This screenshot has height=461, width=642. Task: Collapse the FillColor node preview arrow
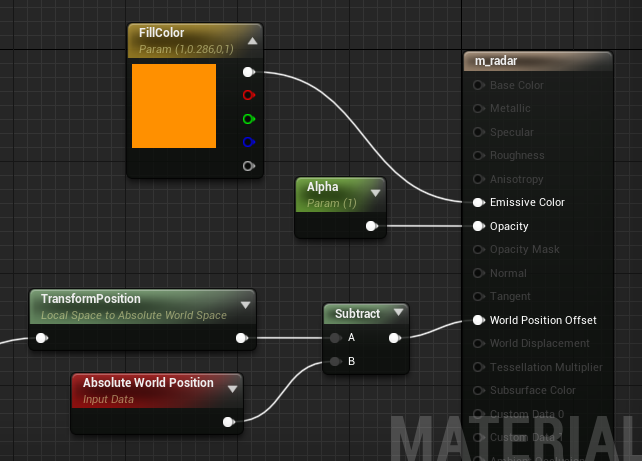253,41
